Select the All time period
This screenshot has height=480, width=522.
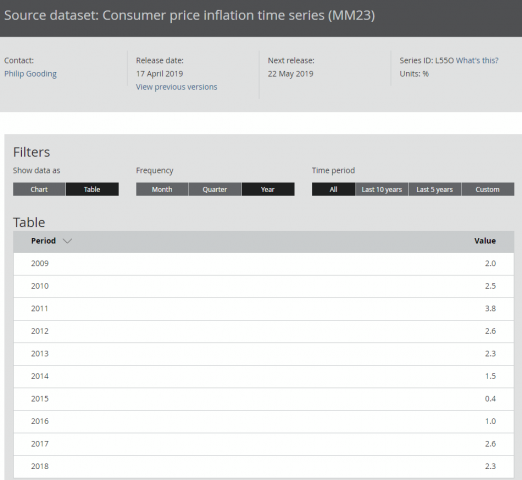click(333, 189)
